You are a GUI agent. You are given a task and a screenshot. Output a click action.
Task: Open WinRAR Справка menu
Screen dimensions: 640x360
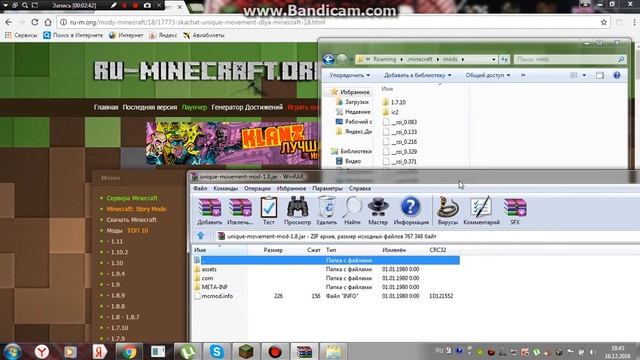click(360, 188)
